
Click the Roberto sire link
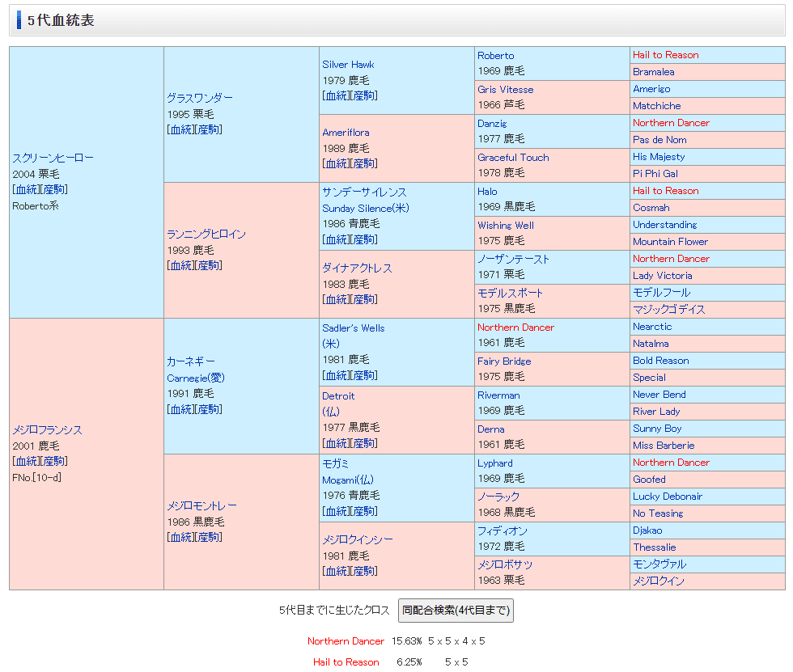pos(495,56)
